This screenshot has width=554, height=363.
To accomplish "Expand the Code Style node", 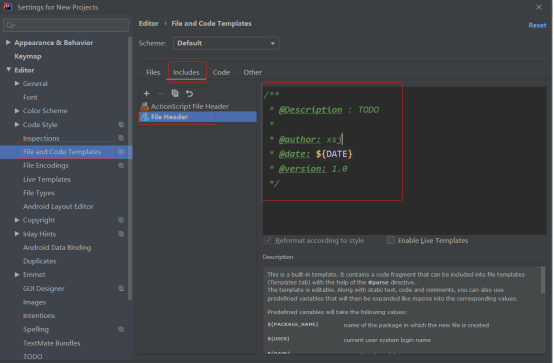I will (17, 124).
